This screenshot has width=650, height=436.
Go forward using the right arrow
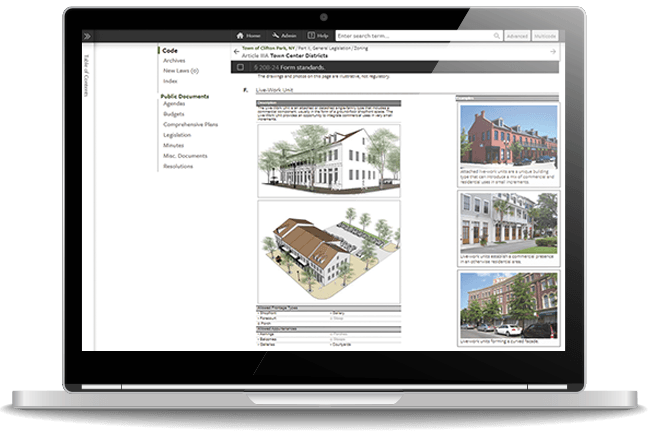click(553, 51)
